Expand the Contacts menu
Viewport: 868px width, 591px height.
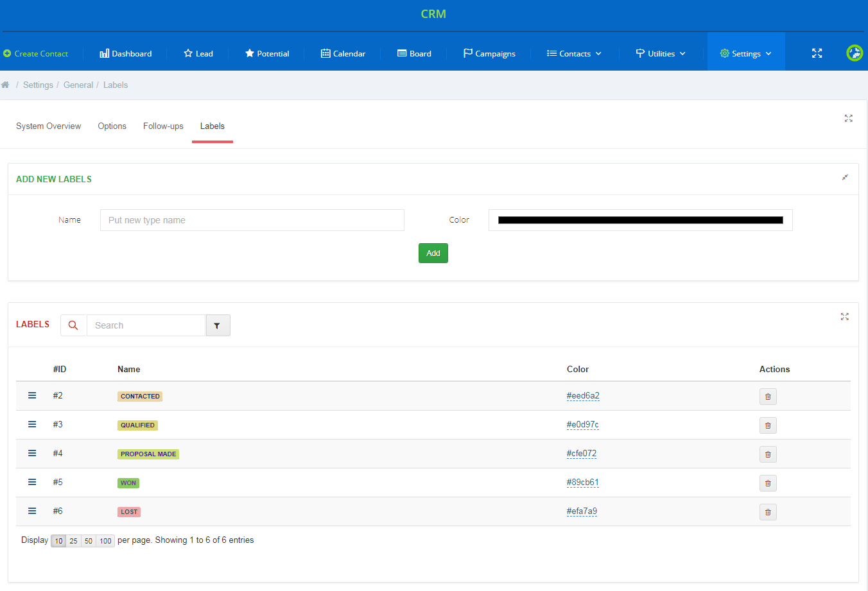574,53
